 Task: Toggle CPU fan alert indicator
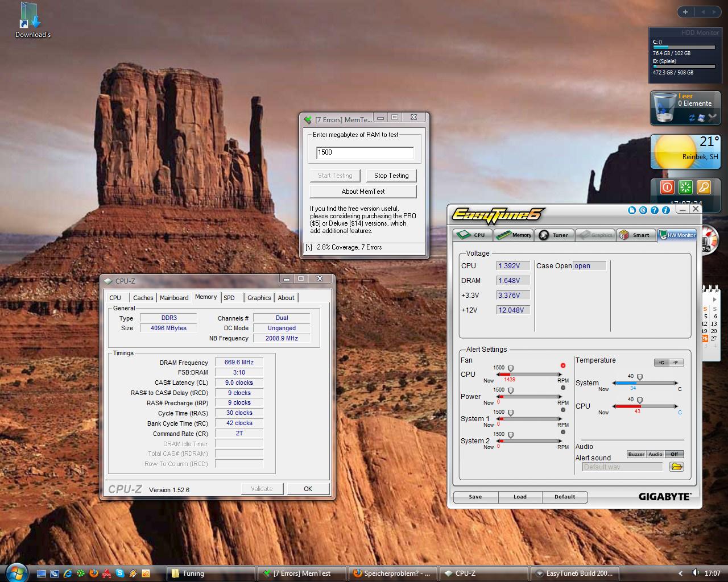[563, 365]
